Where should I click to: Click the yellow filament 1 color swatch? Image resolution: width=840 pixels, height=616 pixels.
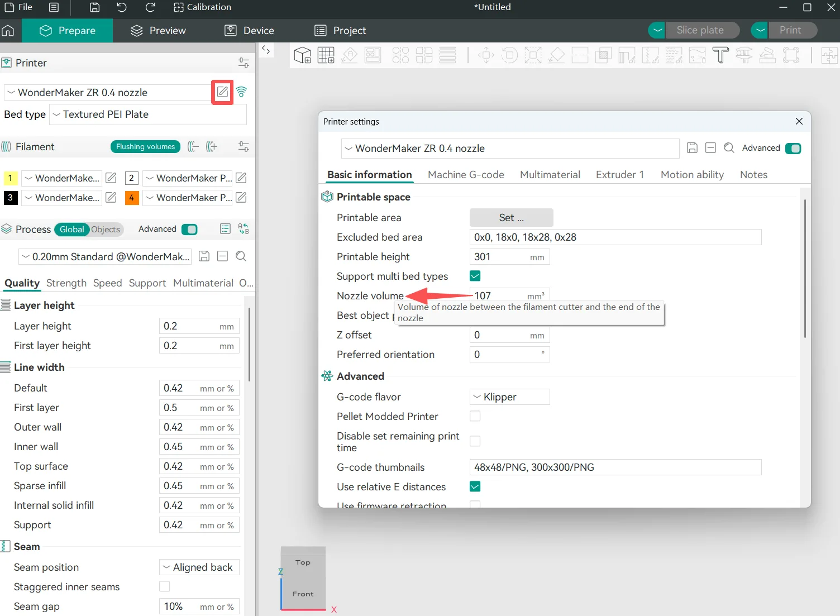coord(10,178)
